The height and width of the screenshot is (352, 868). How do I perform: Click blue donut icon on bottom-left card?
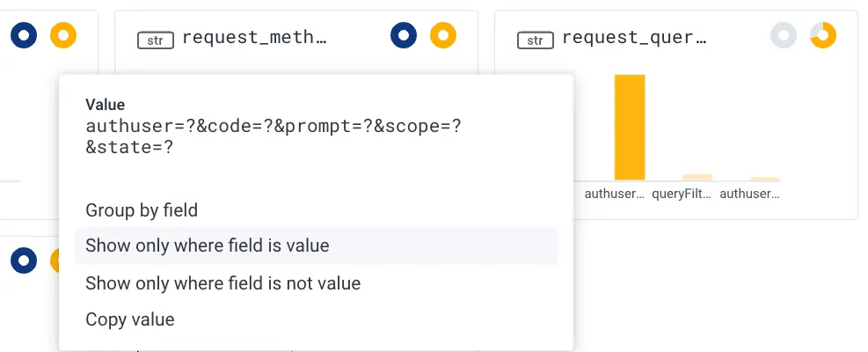pos(24,260)
